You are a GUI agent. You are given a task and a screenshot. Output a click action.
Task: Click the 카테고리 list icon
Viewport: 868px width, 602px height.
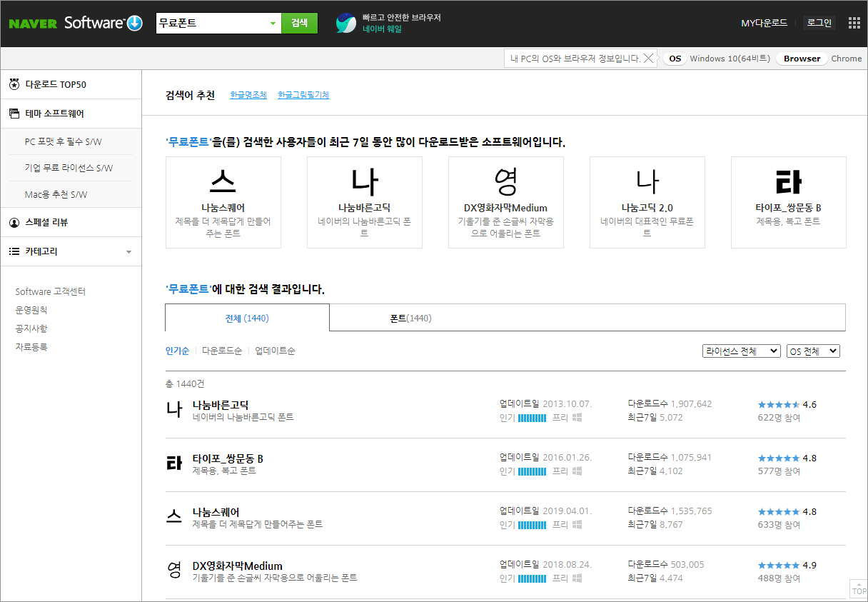click(14, 251)
